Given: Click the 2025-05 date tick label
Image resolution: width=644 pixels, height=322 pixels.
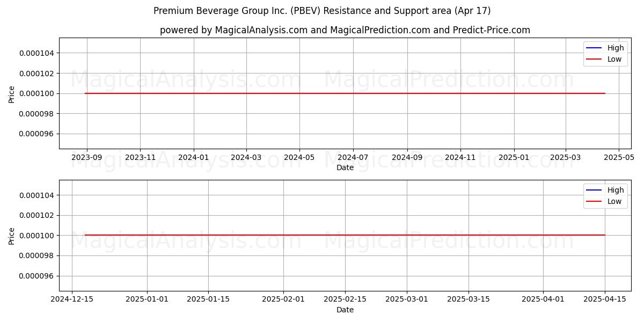Looking at the screenshot, I should [619, 158].
